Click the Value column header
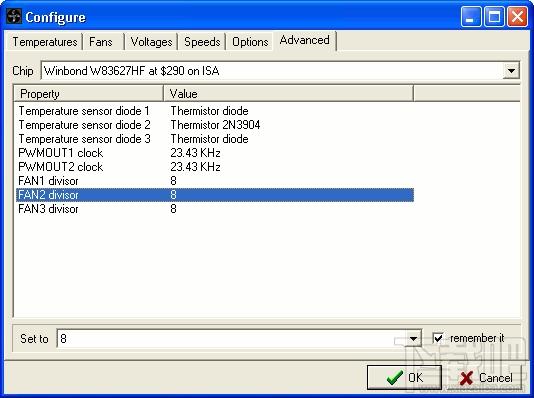Image resolution: width=534 pixels, height=398 pixels. point(288,94)
